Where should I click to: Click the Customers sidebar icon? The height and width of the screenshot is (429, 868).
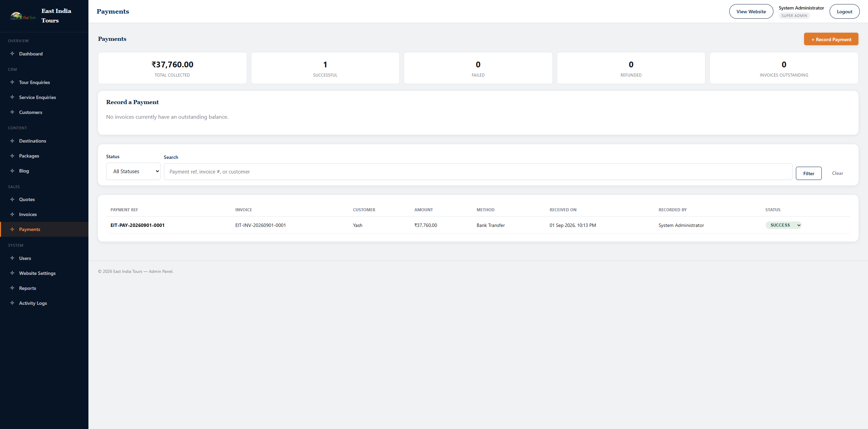pyautogui.click(x=12, y=112)
